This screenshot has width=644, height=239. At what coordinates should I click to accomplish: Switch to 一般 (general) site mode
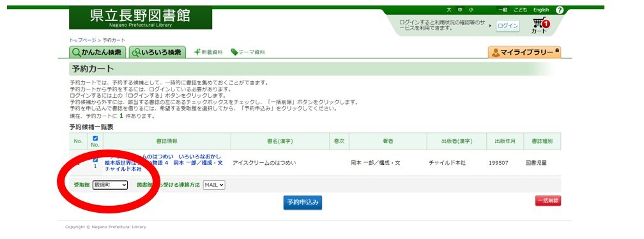(503, 10)
